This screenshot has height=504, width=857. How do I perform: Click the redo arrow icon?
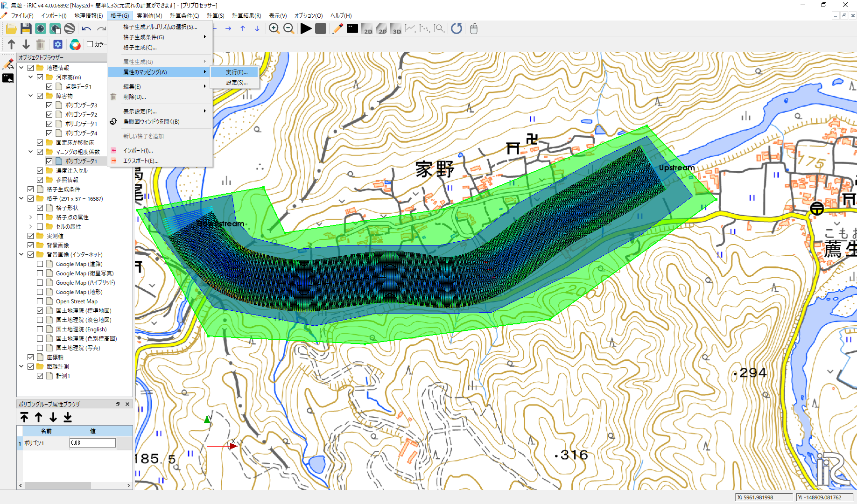pos(101,29)
